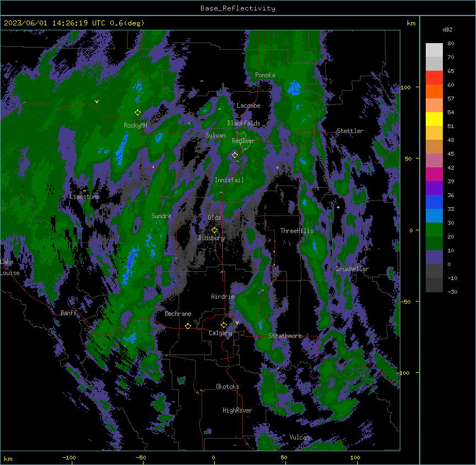The height and width of the screenshot is (465, 476).
Task: Select the bright green 20-30 dBZ swatch
Action: 434,230
